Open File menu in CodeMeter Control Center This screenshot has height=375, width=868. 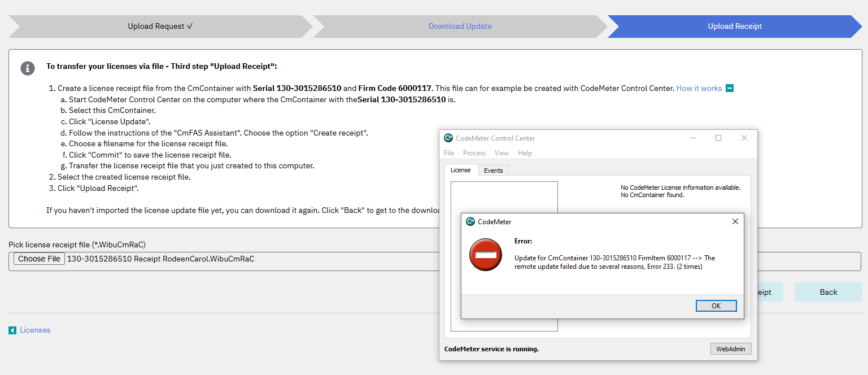[449, 153]
